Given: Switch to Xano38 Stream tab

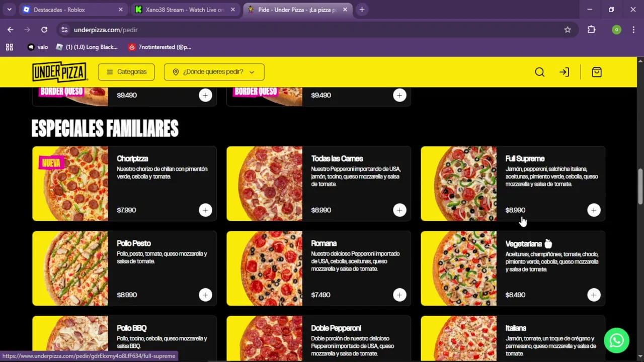Looking at the screenshot, I should tap(186, 10).
